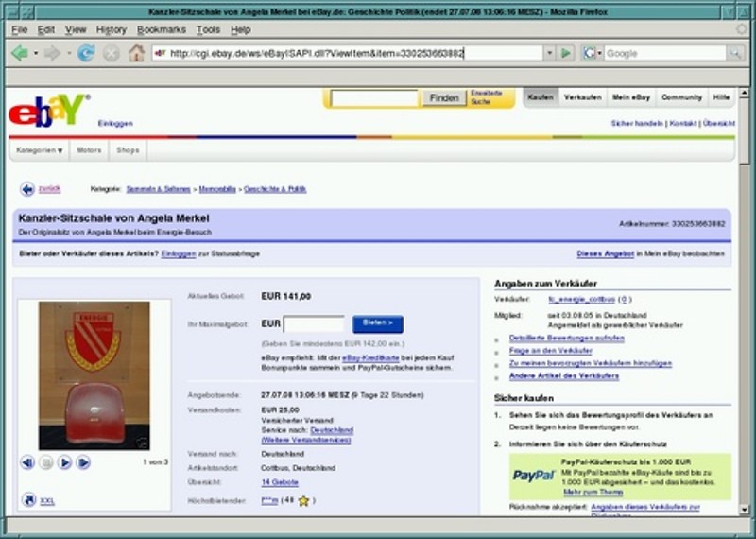Open the View menu
This screenshot has height=539, width=756.
[76, 30]
